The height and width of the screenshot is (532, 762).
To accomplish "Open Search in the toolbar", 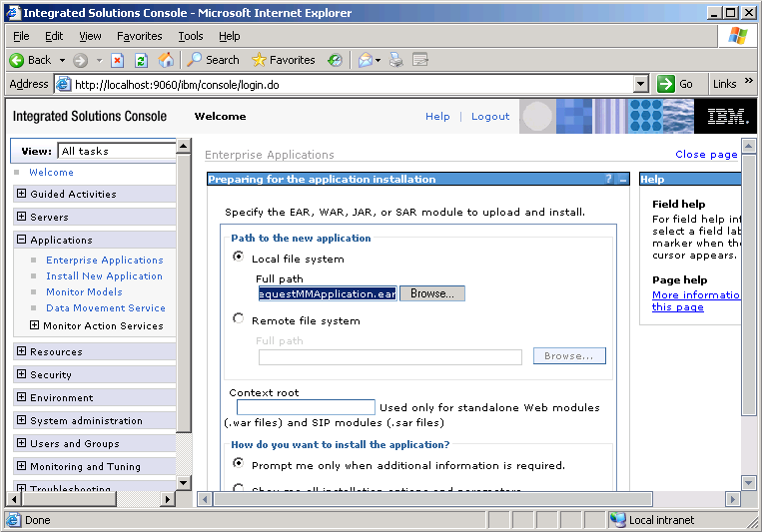I will [214, 60].
